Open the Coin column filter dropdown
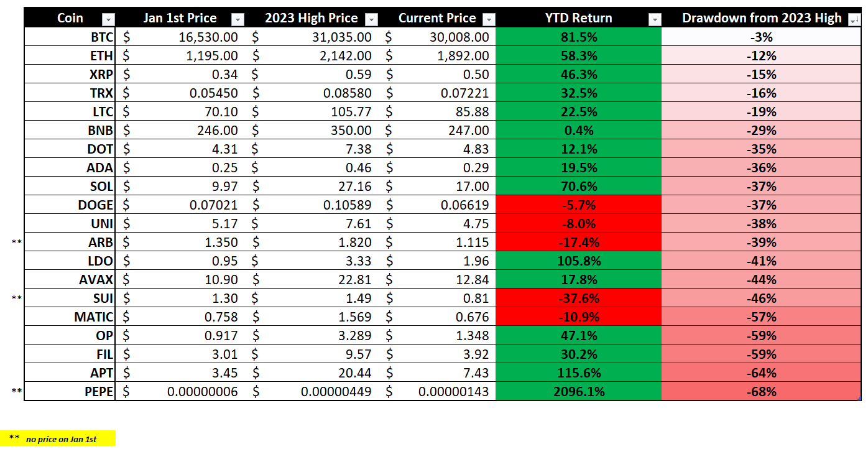The image size is (868, 449). click(x=108, y=19)
